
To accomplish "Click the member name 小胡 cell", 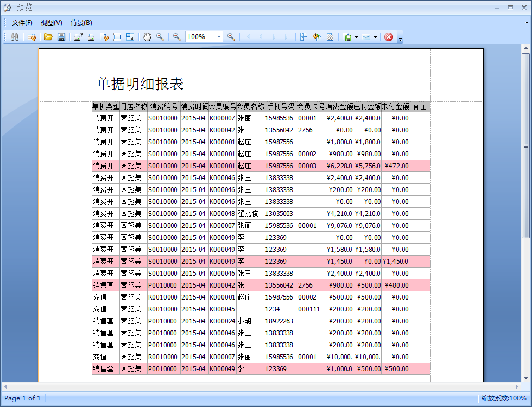I will [250, 321].
